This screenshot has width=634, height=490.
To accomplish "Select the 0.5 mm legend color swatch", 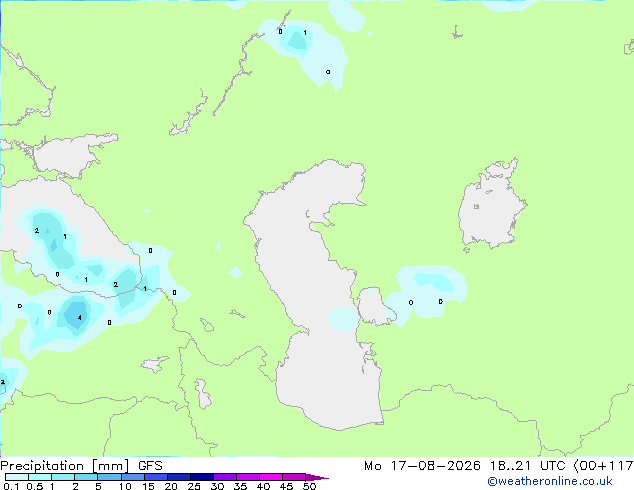I will (40, 477).
